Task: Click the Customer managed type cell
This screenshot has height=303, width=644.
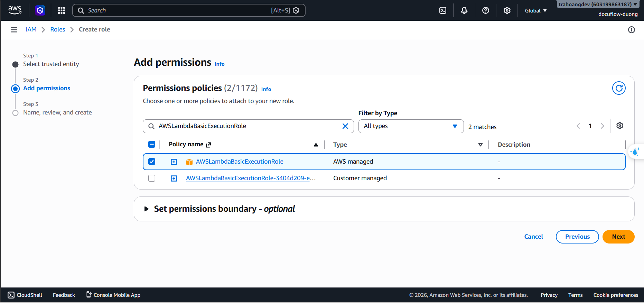Action: 360,178
